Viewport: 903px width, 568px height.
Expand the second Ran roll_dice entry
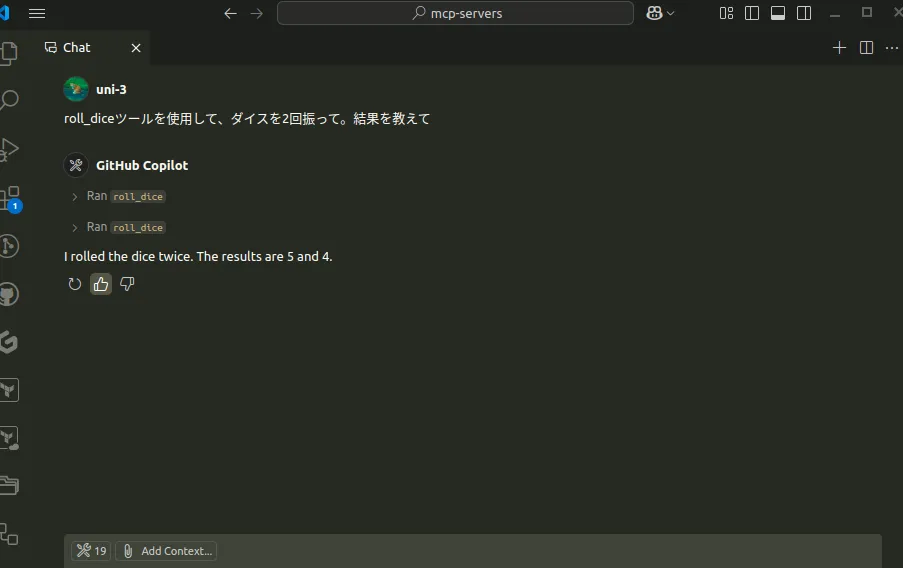click(74, 228)
